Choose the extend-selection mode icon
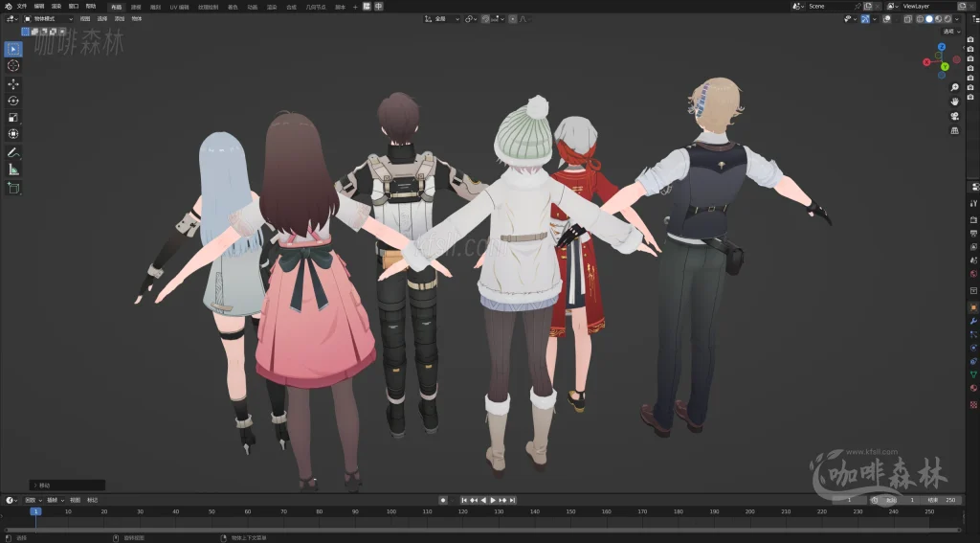Viewport: 980px width, 543px height. 34,32
